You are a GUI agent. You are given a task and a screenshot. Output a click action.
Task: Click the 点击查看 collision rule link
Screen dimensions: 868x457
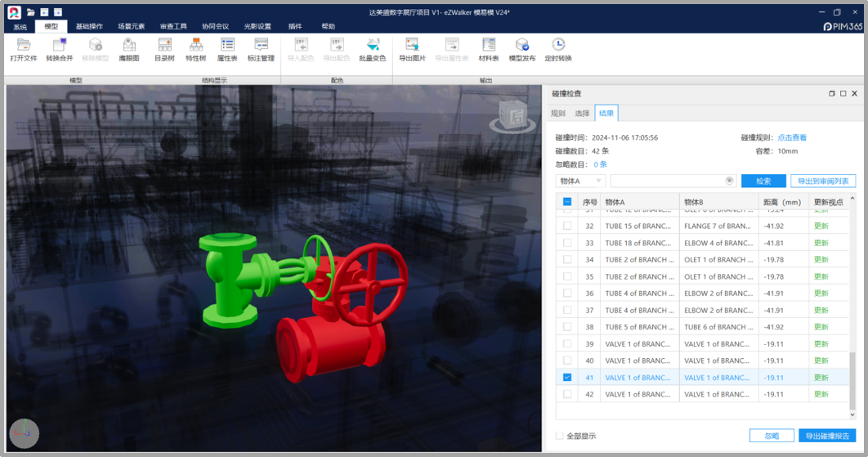[792, 137]
